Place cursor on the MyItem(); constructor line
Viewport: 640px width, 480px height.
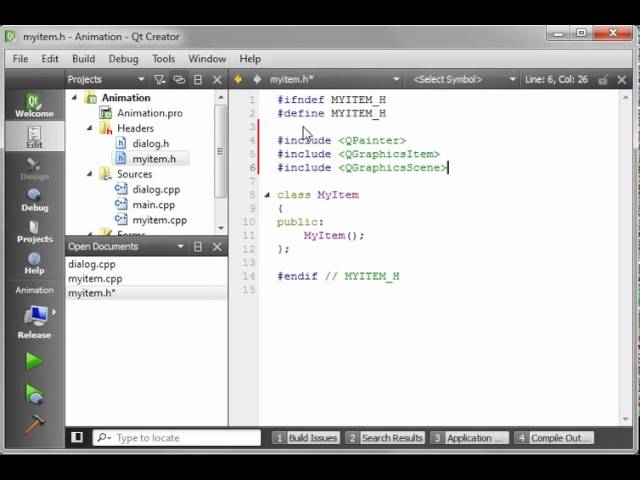[x=334, y=236]
